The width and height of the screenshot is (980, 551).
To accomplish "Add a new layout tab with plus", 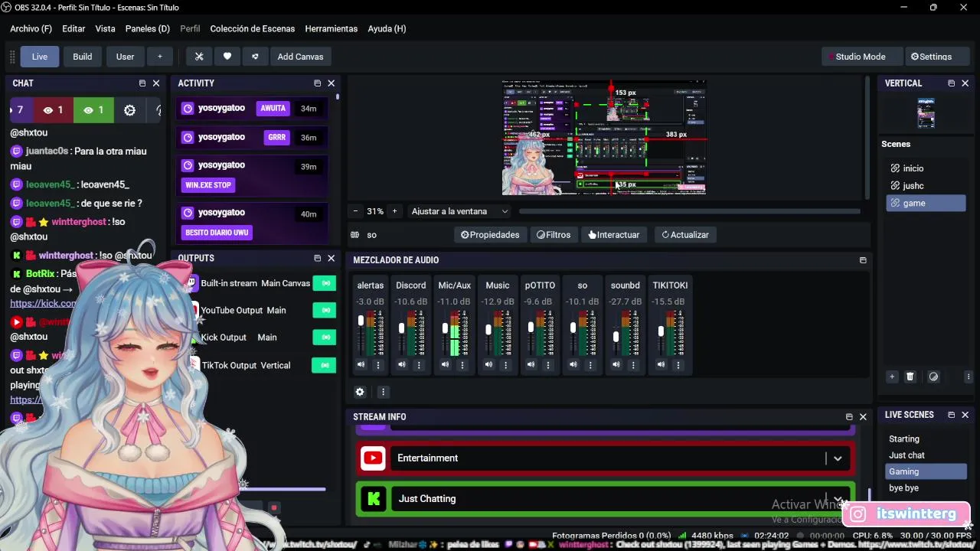I will pos(159,57).
